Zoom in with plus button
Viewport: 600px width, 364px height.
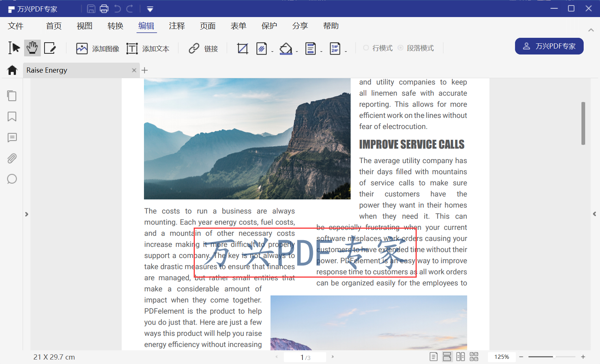click(583, 357)
